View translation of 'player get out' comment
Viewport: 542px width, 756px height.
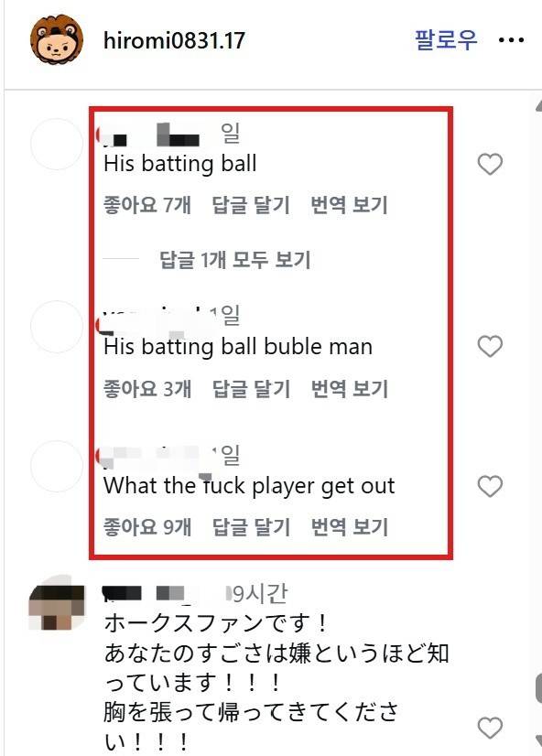click(349, 526)
